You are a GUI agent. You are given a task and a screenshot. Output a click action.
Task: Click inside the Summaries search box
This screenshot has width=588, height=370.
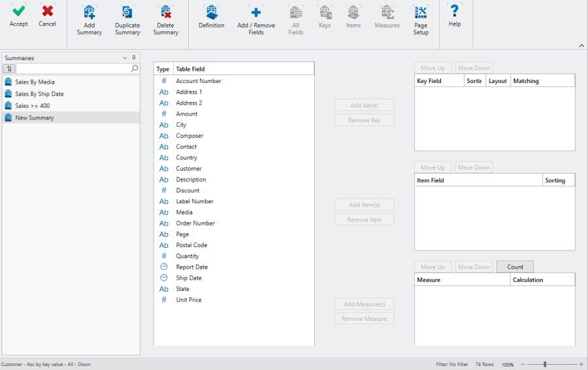(73, 69)
